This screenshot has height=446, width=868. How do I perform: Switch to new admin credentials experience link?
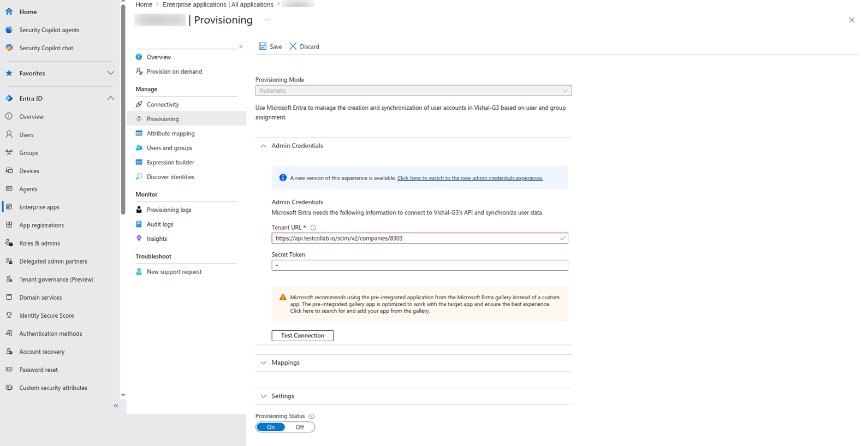[470, 178]
